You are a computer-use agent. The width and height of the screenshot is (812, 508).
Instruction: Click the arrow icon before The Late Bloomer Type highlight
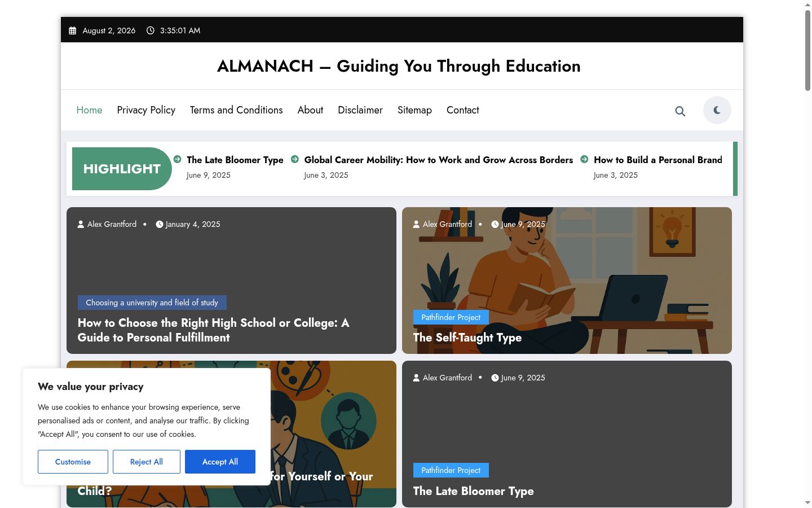click(x=177, y=159)
